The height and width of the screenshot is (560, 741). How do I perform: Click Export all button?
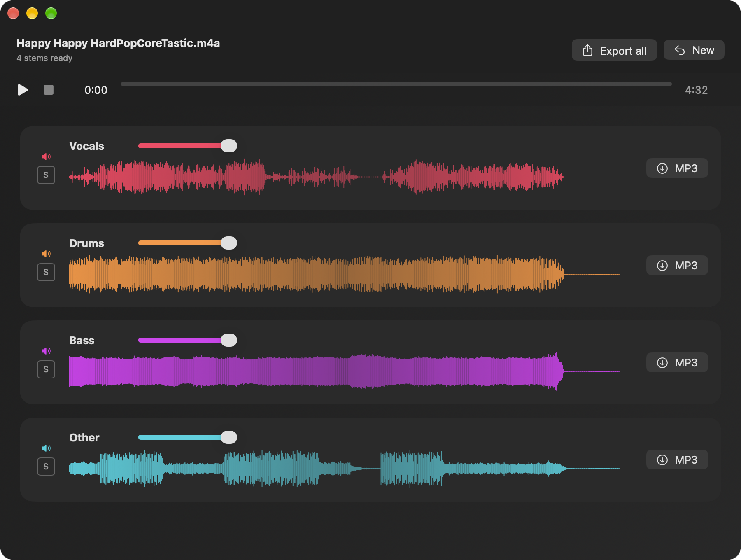[x=614, y=50]
